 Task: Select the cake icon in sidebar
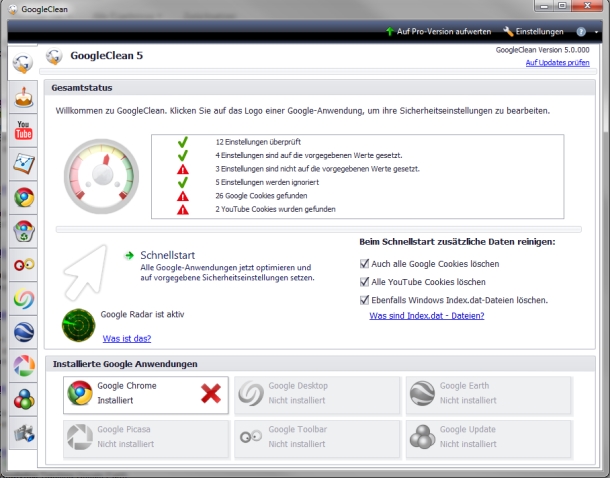(23, 97)
